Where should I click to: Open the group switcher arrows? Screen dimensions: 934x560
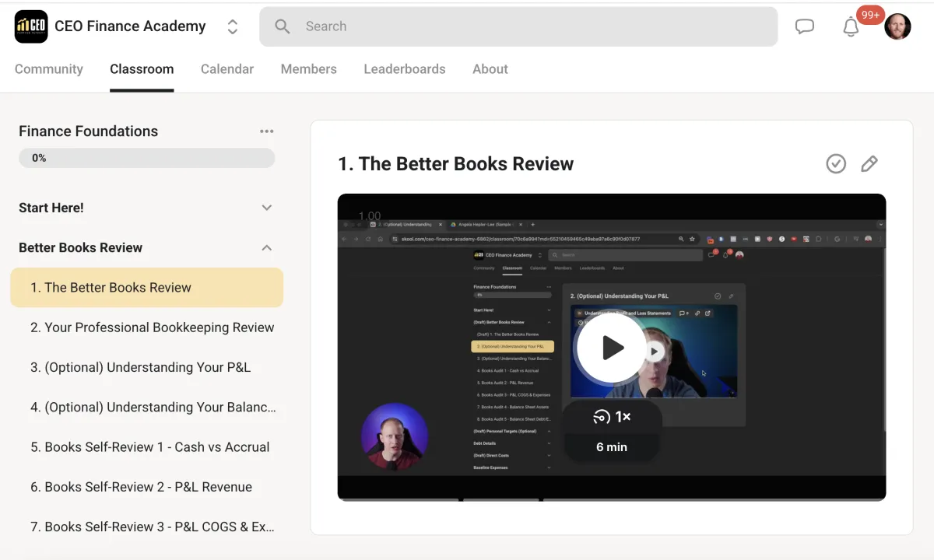[x=232, y=26]
